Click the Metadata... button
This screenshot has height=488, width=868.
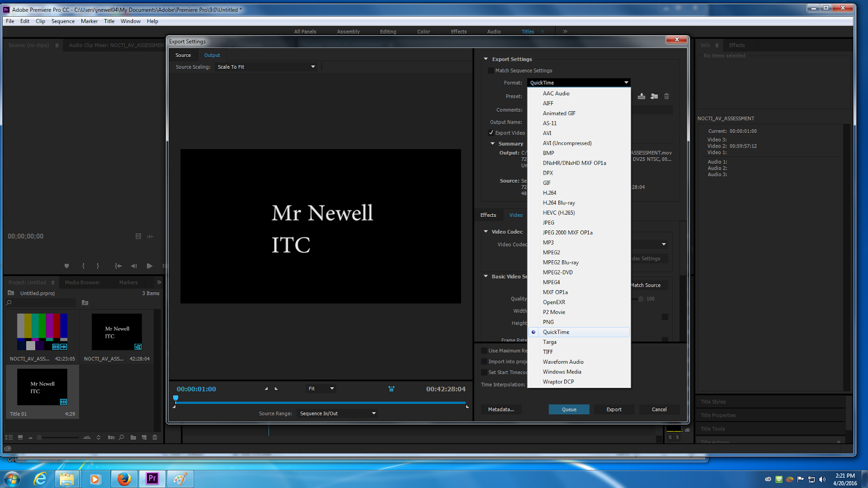[x=501, y=409]
